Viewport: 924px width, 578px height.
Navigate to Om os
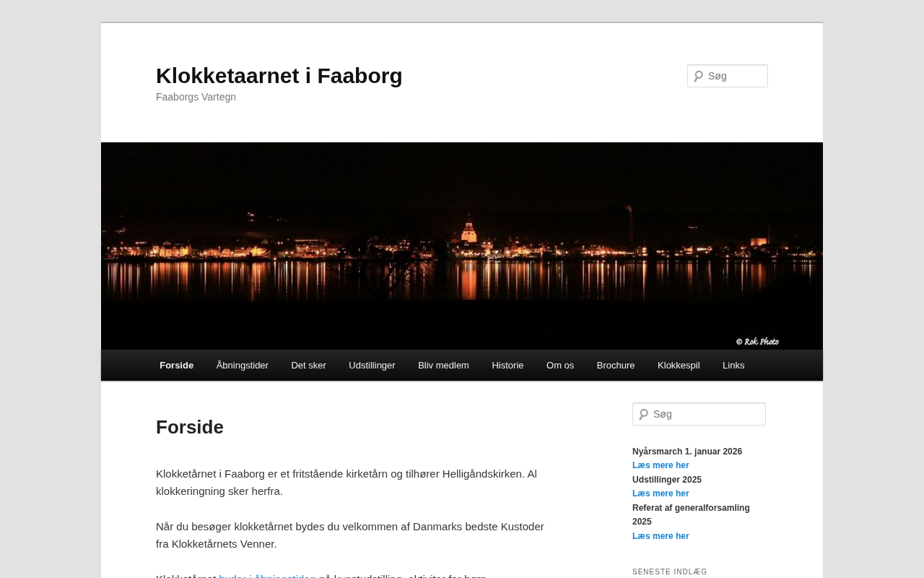(x=560, y=365)
